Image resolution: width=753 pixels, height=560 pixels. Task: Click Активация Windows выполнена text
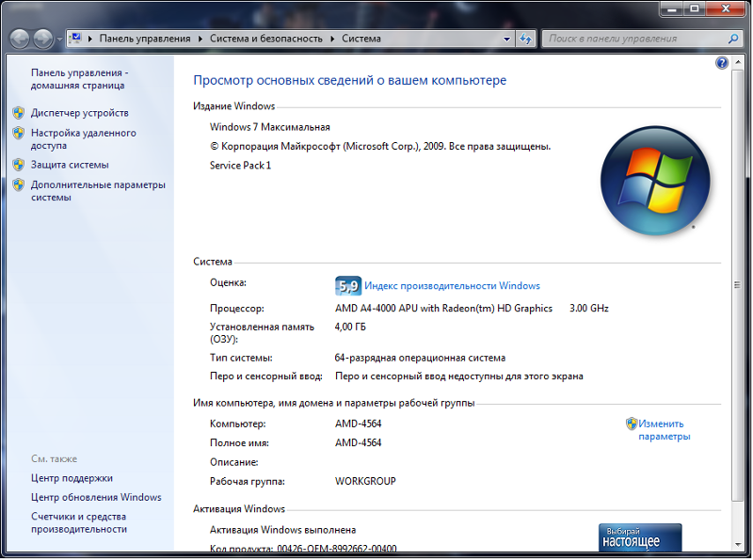point(282,530)
